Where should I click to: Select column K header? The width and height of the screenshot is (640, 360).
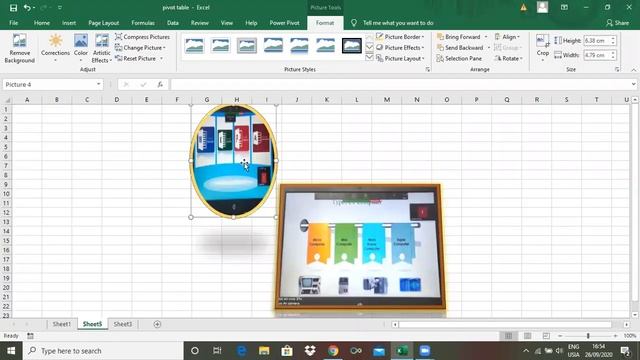(327, 100)
